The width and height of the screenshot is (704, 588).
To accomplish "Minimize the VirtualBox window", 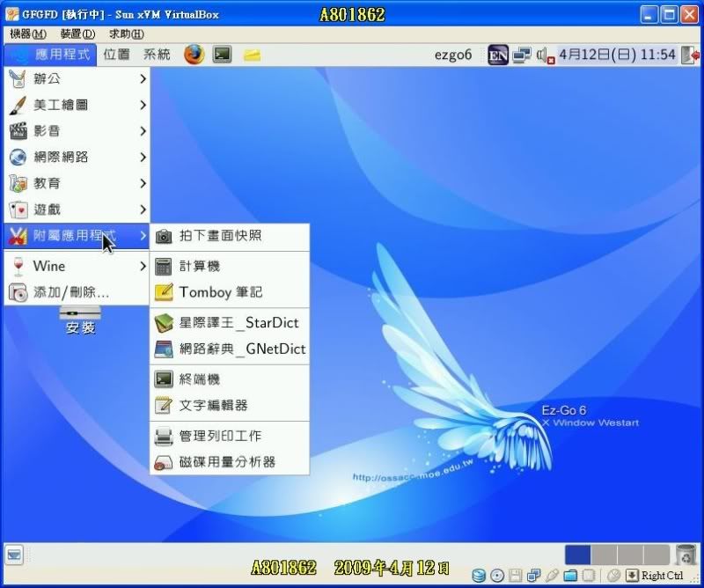I will pos(649,15).
